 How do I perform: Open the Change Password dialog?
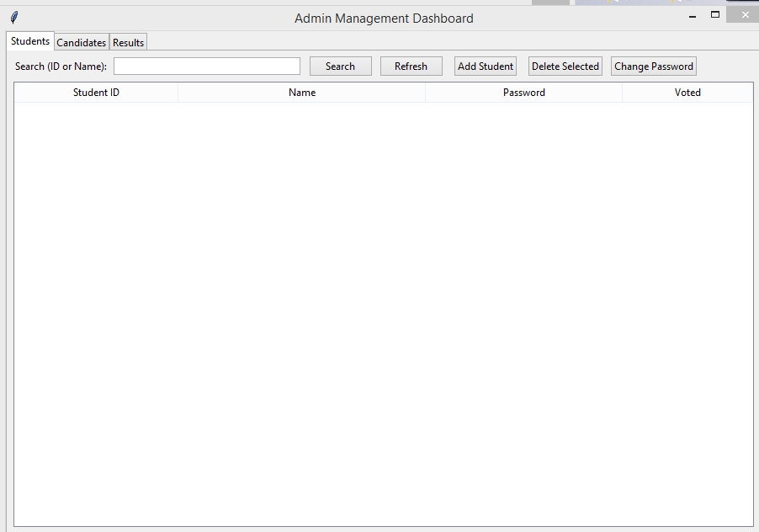(654, 66)
